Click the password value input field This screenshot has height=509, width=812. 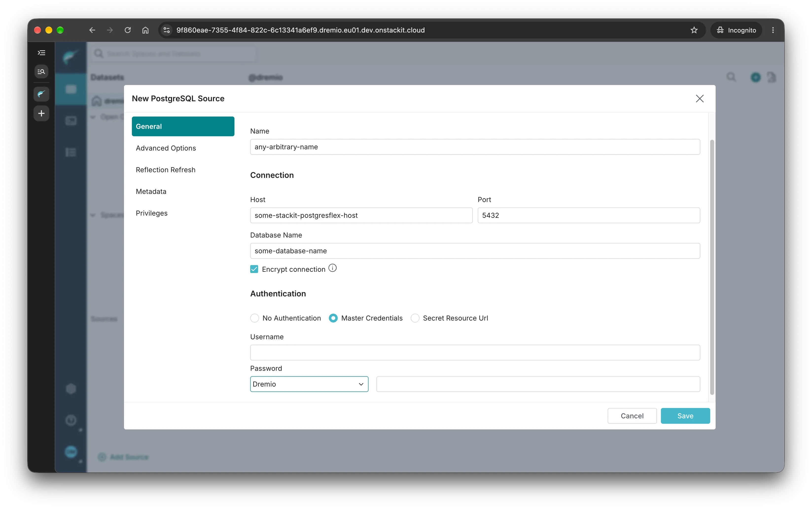point(538,384)
